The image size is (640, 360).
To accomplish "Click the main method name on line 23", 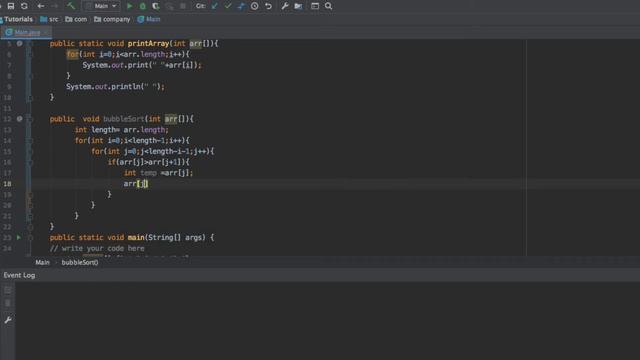I will (136, 237).
